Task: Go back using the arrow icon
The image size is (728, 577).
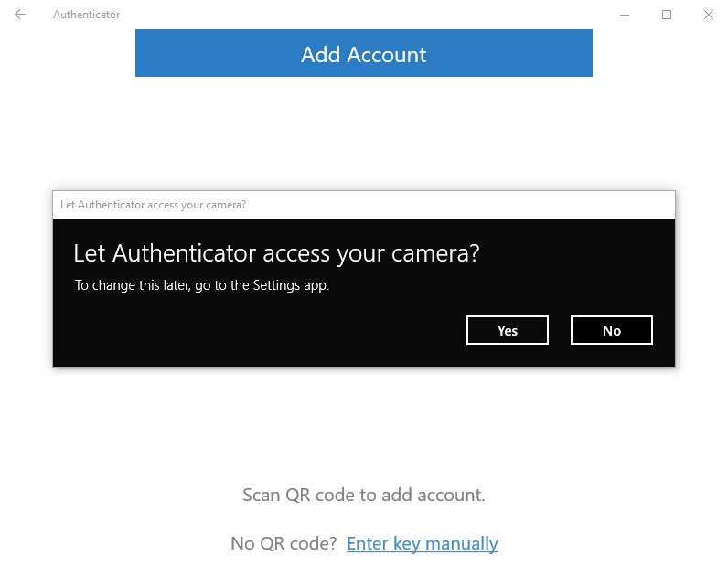Action: [20, 15]
